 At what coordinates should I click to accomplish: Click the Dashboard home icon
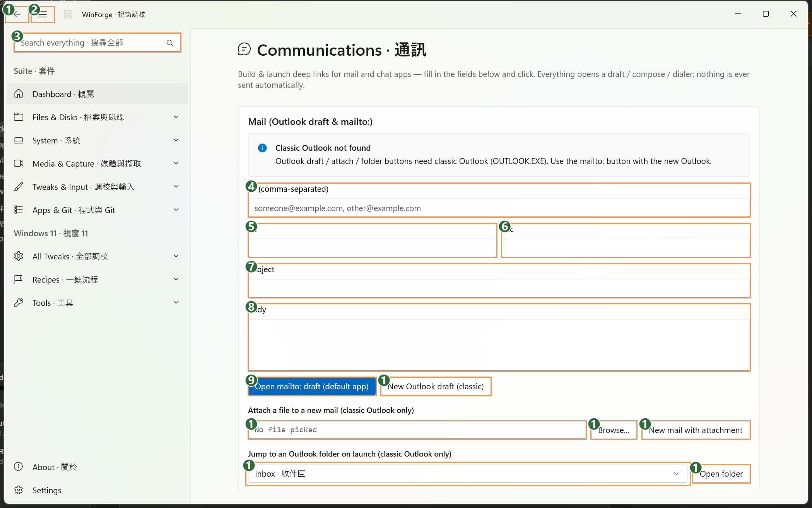[x=19, y=94]
